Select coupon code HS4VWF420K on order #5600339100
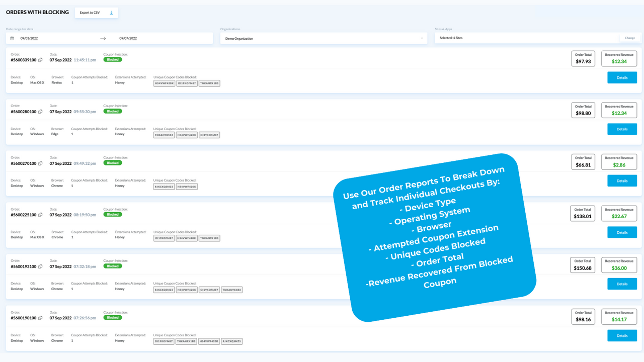 pos(164,83)
